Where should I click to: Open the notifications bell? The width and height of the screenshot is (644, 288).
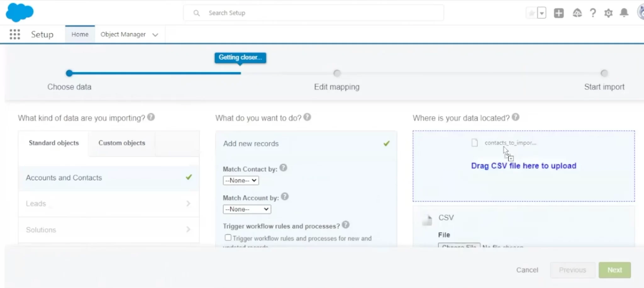(x=624, y=13)
